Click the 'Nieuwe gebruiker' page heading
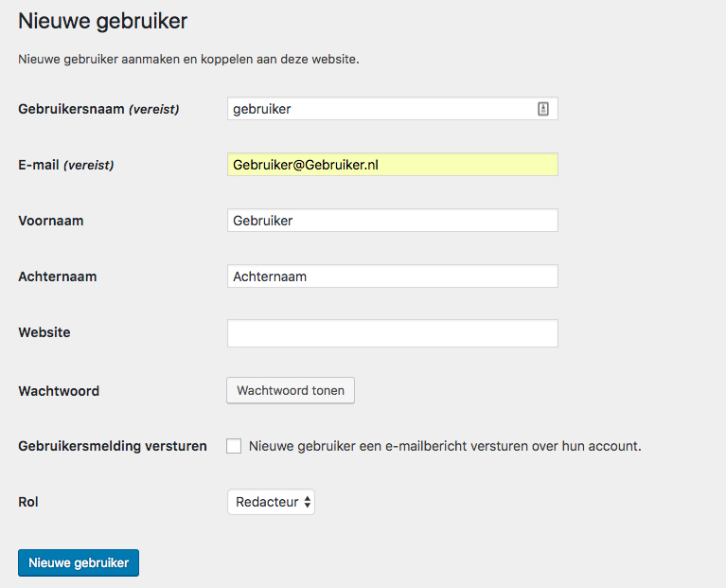This screenshot has height=588, width=726. click(x=103, y=21)
